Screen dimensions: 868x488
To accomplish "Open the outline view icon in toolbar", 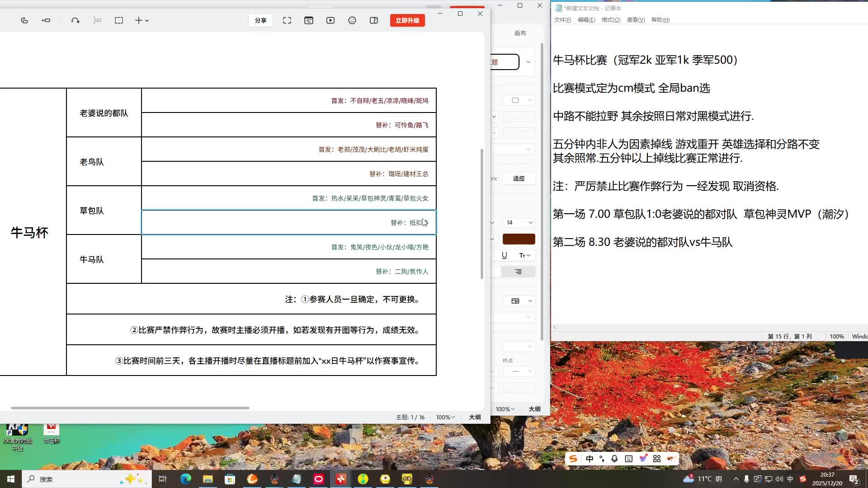I will coord(309,20).
